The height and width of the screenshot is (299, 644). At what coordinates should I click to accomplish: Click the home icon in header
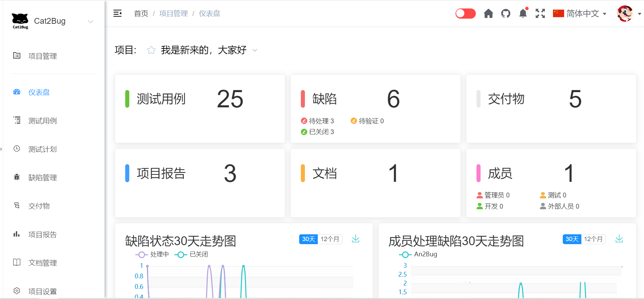coord(488,14)
